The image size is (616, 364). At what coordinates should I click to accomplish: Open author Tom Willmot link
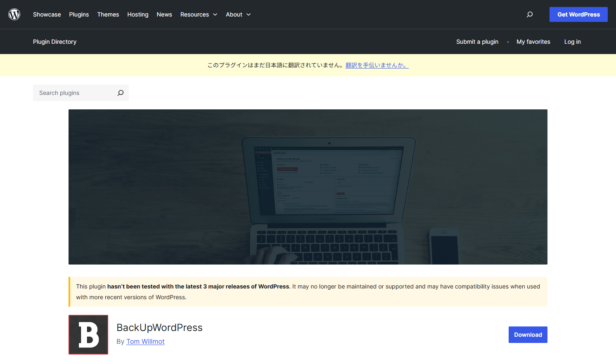point(145,341)
